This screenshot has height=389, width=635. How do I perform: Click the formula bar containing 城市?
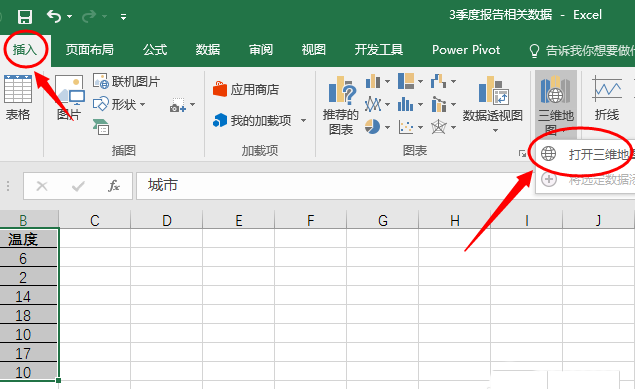(332, 186)
